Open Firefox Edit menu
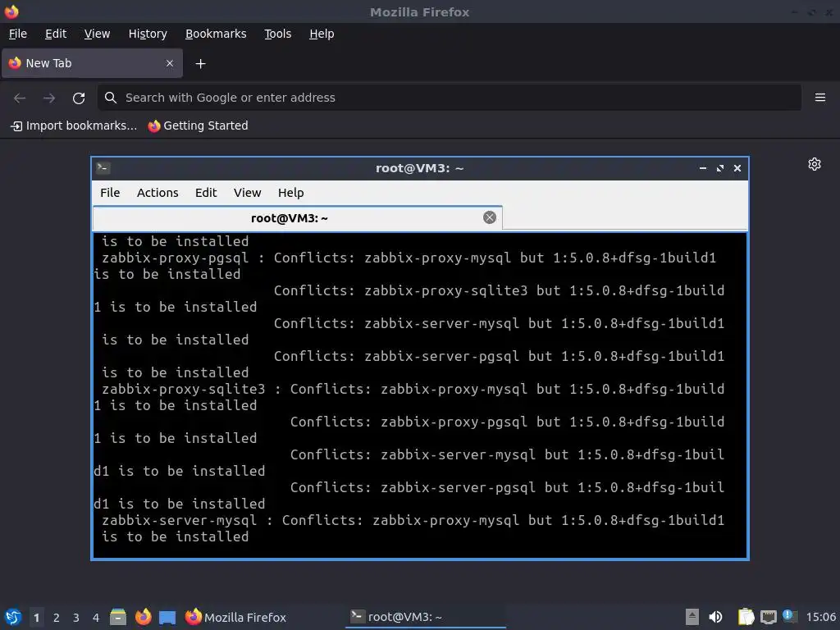 click(x=56, y=34)
